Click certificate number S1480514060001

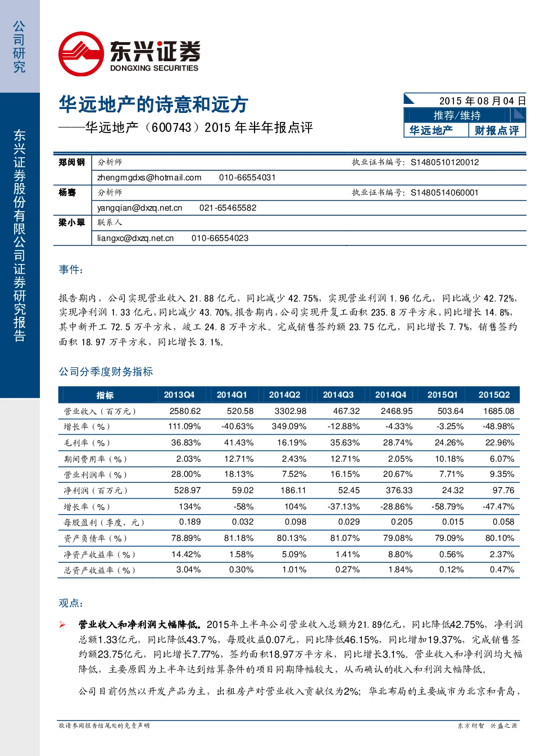pyautogui.click(x=444, y=193)
